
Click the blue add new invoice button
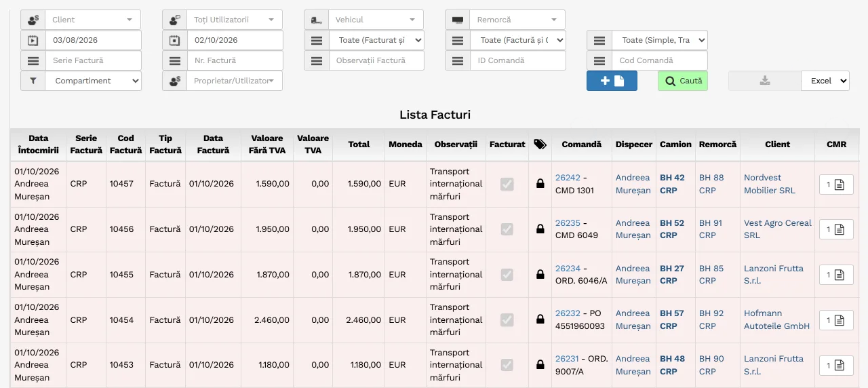[612, 81]
